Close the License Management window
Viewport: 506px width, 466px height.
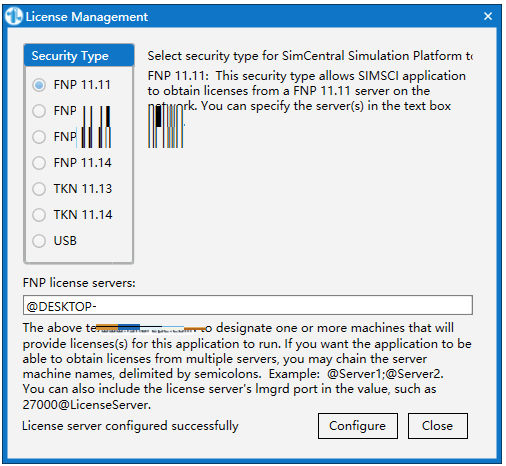[488, 16]
